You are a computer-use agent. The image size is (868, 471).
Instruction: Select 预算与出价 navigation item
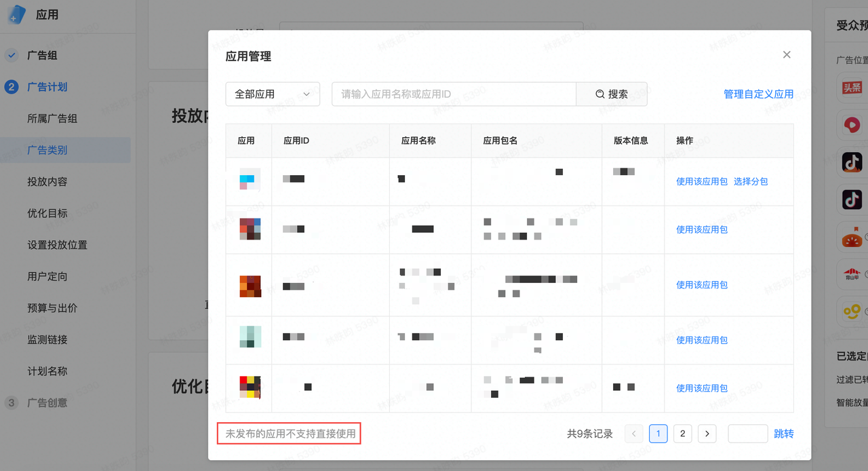pos(54,307)
